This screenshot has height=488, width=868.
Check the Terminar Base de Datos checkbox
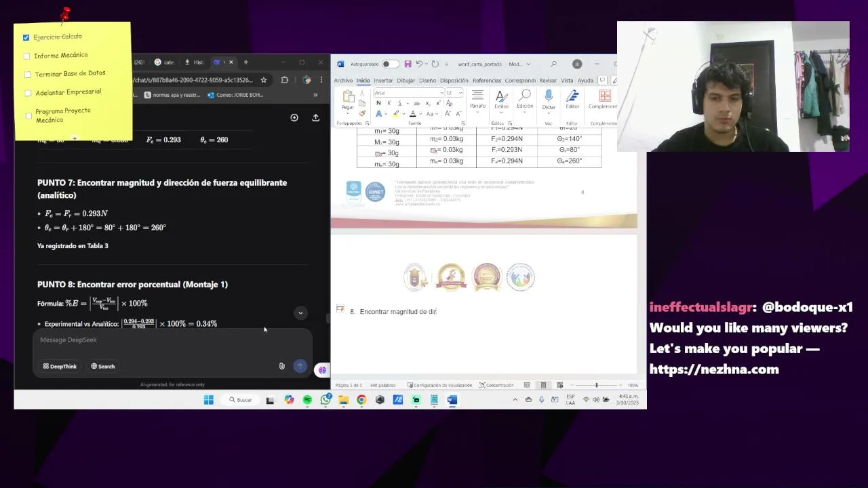28,75
